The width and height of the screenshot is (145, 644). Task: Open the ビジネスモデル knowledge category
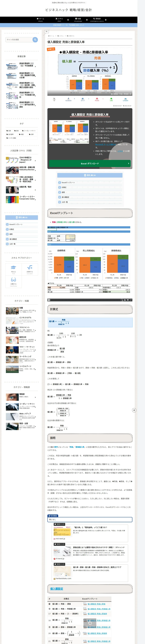pyautogui.click(x=22, y=320)
